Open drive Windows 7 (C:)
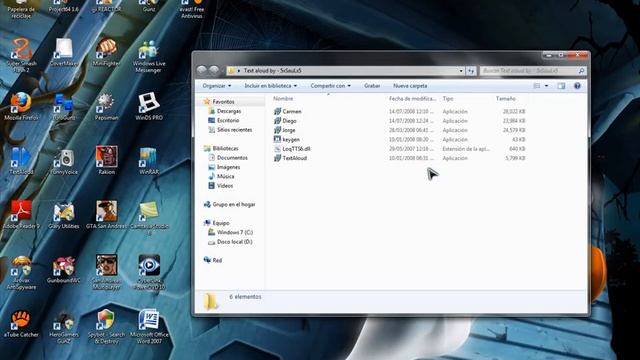This screenshot has height=360, width=640. click(235, 232)
